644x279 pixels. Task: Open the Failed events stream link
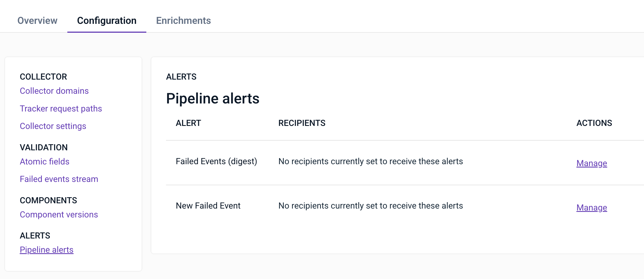[x=59, y=179]
